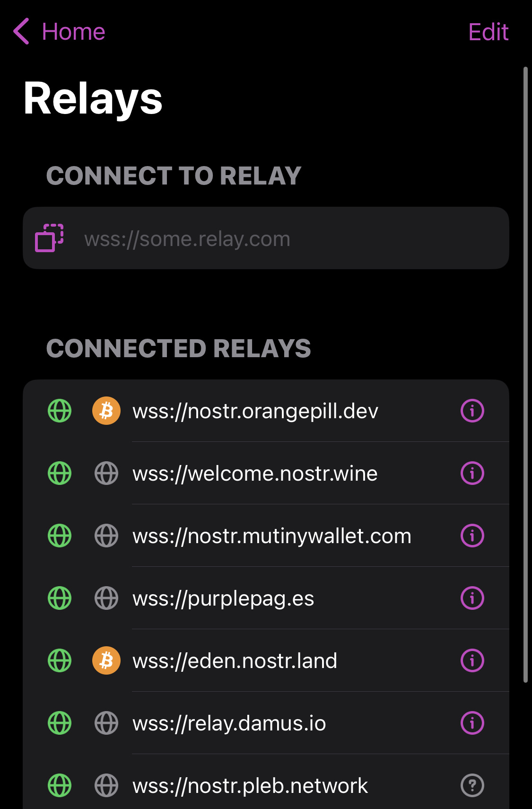Image resolution: width=532 pixels, height=809 pixels.
Task: Click the paste icon in the relay field
Action: coord(49,238)
